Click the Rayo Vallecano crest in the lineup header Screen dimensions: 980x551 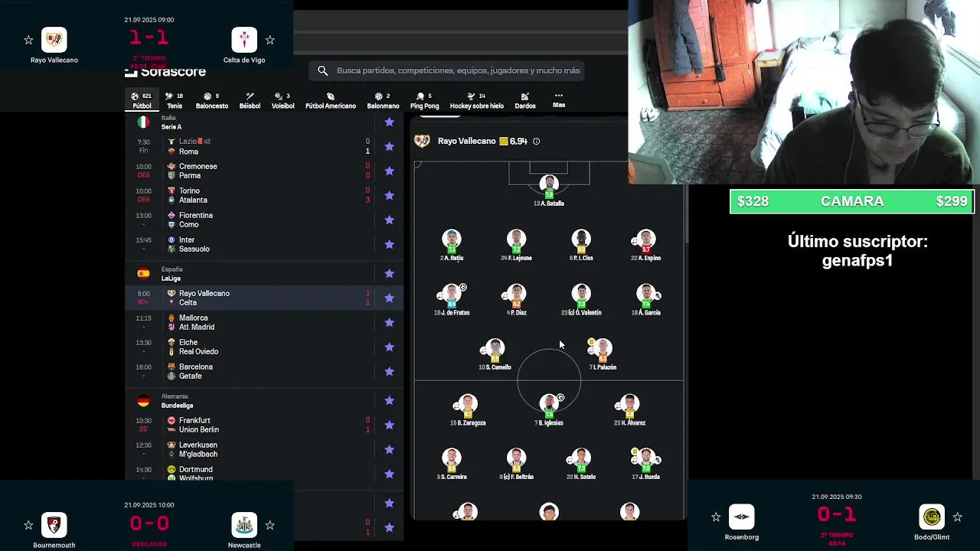(x=422, y=141)
